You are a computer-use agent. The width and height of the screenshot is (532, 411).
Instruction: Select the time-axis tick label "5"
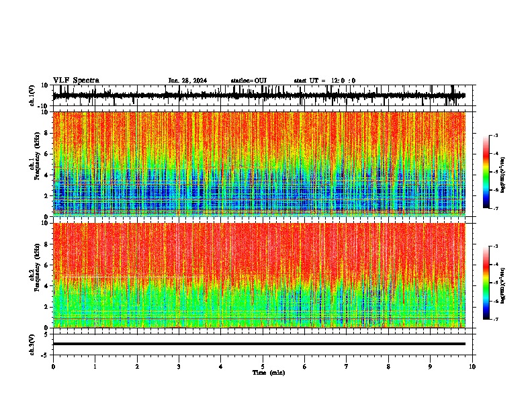[x=263, y=367]
